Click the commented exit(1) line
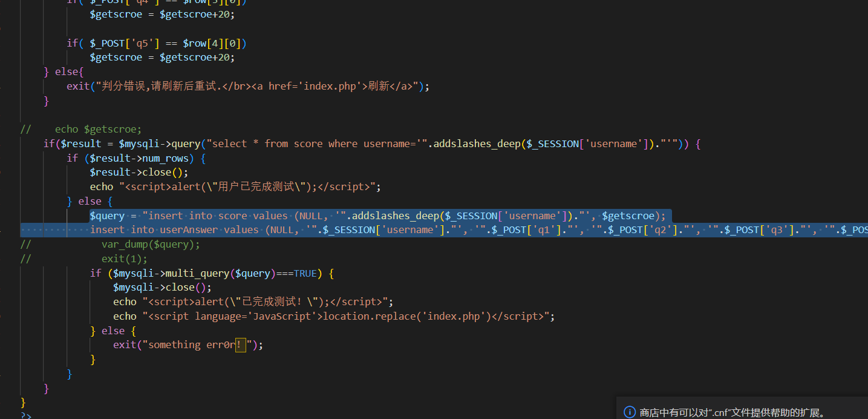Screen dimensions: 868x419 [124, 259]
